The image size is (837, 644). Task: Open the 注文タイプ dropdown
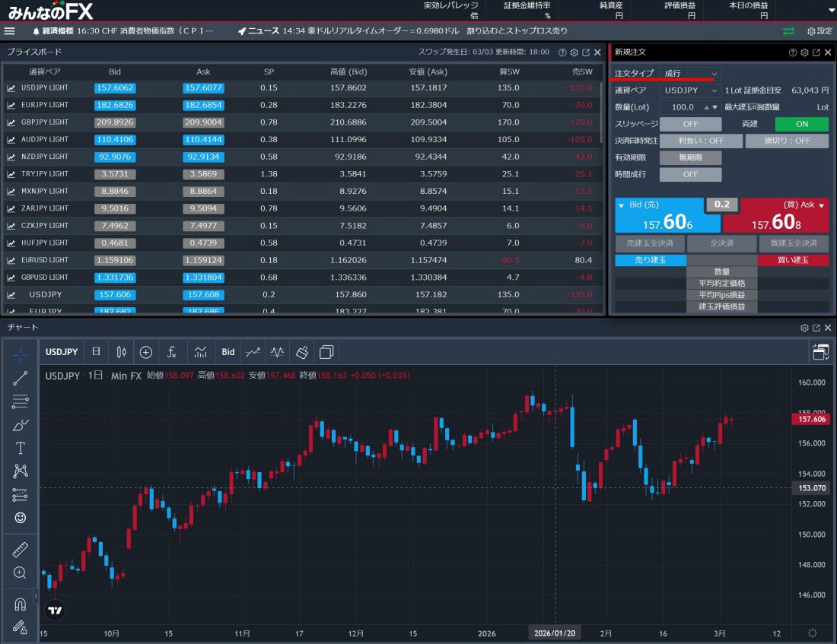coord(689,74)
